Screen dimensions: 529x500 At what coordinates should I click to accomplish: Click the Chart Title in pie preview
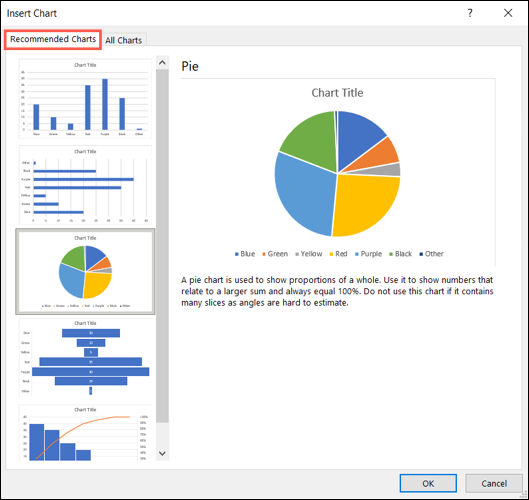click(x=337, y=93)
